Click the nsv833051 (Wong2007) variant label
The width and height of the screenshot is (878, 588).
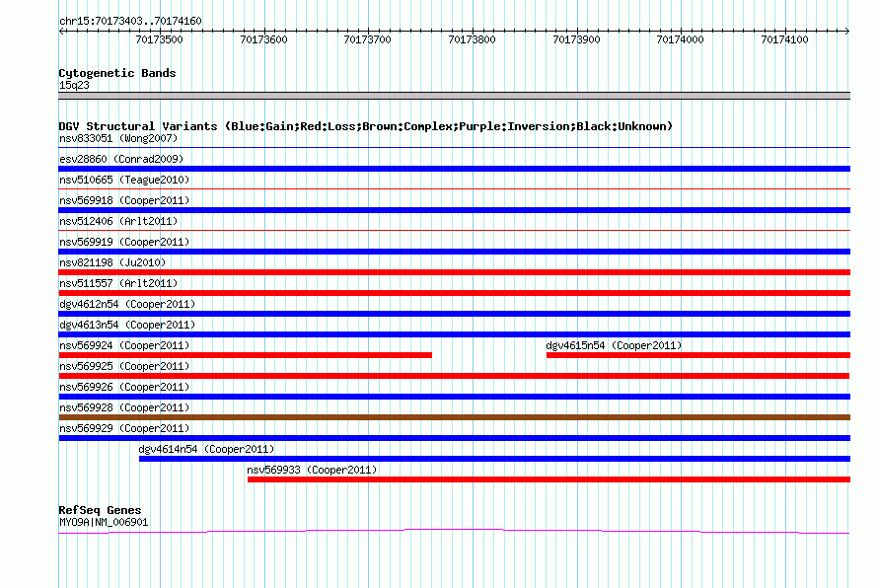(118, 138)
